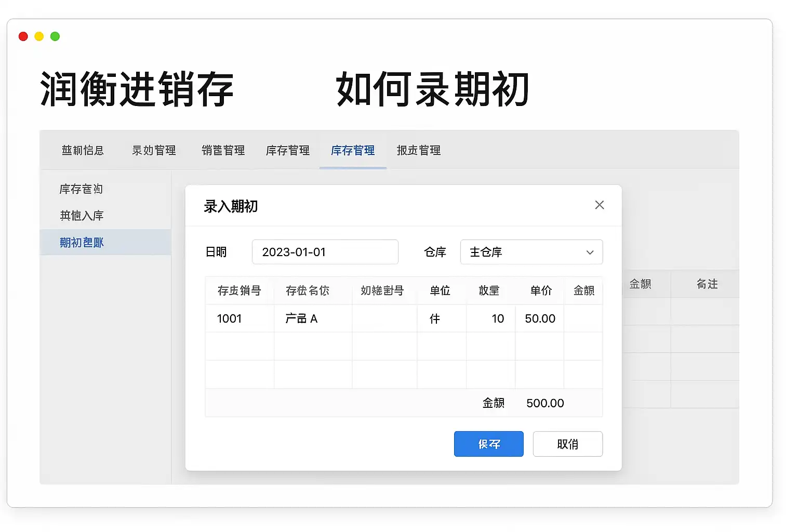The height and width of the screenshot is (532, 798).
Task: Click the 备注 column header in background table
Action: [x=707, y=284]
